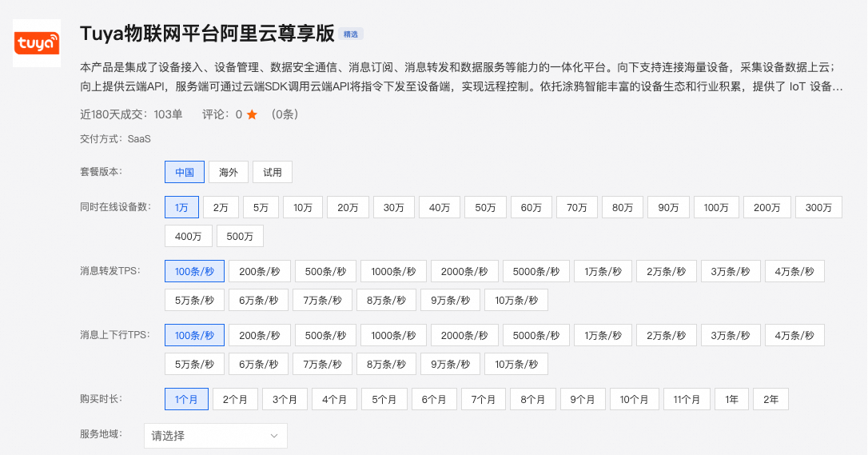Choose 1个月 purchase duration
This screenshot has width=868, height=455.
(186, 399)
